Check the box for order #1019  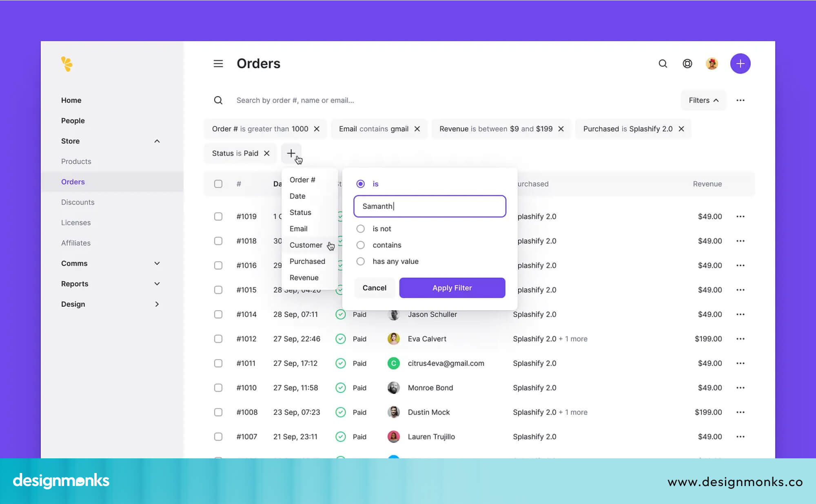point(218,217)
